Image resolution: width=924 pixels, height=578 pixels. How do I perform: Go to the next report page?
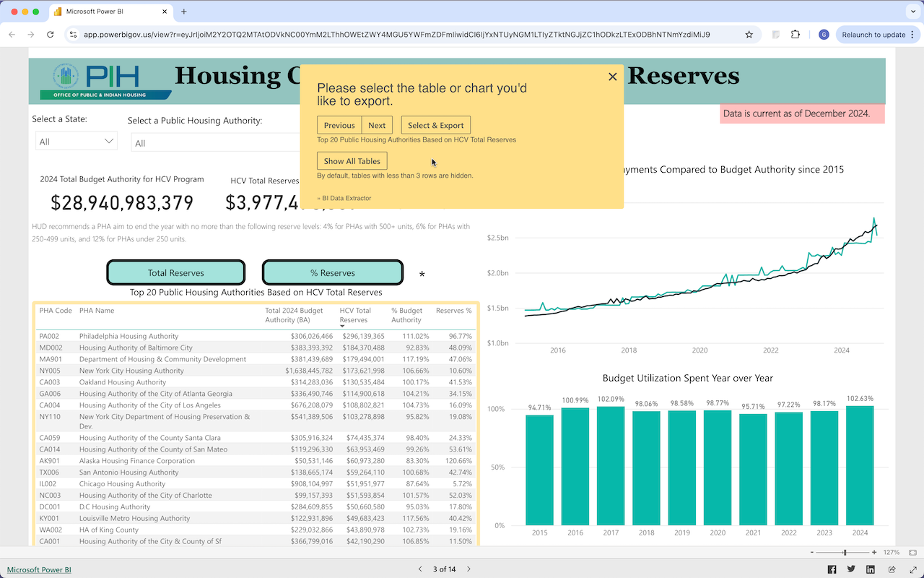click(468, 569)
